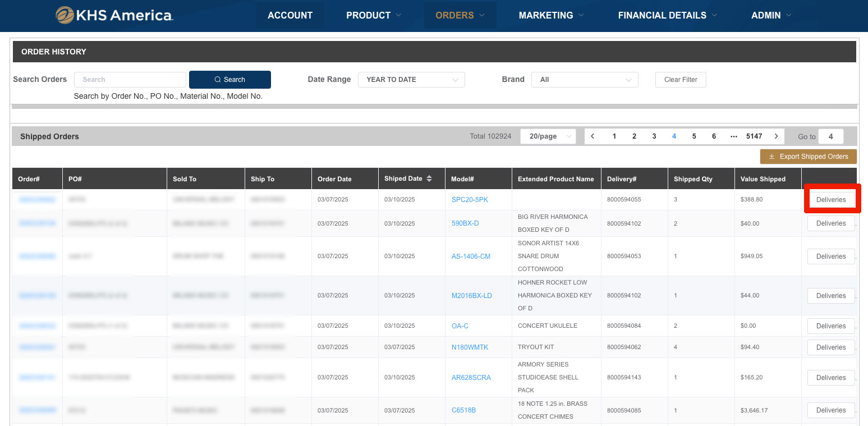This screenshot has width=868, height=426.
Task: Open the ACCOUNT menu
Action: [290, 15]
